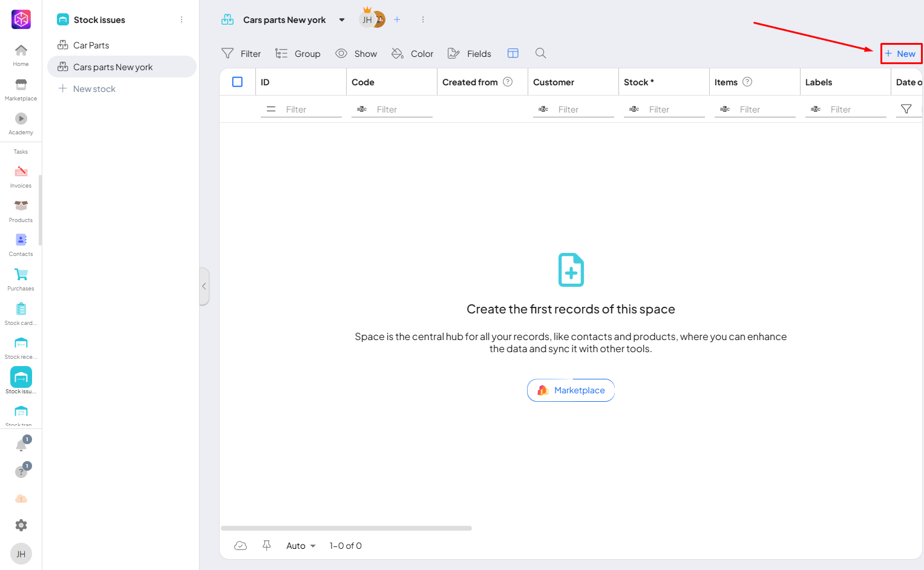The height and width of the screenshot is (570, 924).
Task: Click the New record button
Action: coord(900,54)
